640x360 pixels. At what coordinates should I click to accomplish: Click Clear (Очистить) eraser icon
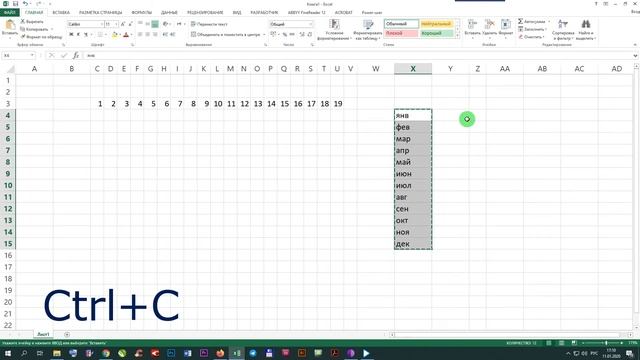coord(521,37)
